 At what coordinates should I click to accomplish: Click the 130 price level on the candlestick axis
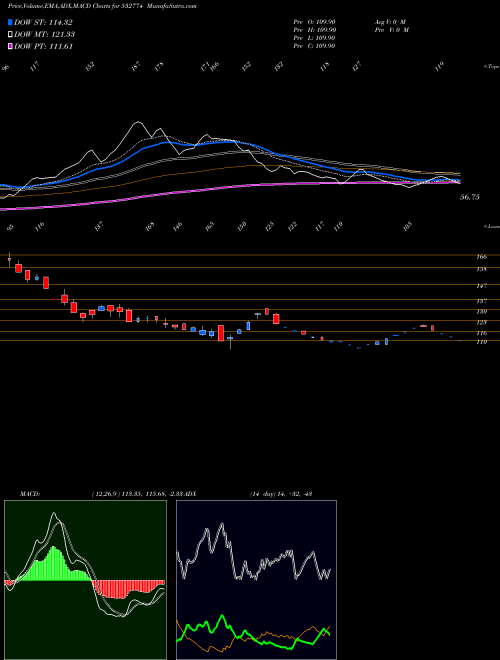[x=481, y=311]
